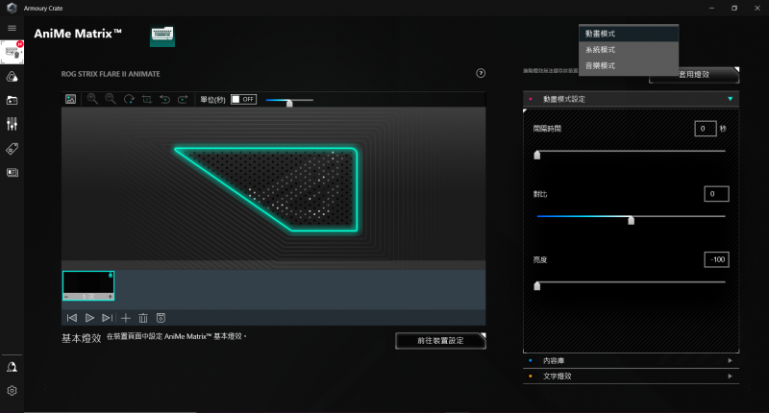This screenshot has height=413, width=769.
Task: Click the ROG STRIX FLARE II ANIMATE device label
Action: tap(110, 74)
